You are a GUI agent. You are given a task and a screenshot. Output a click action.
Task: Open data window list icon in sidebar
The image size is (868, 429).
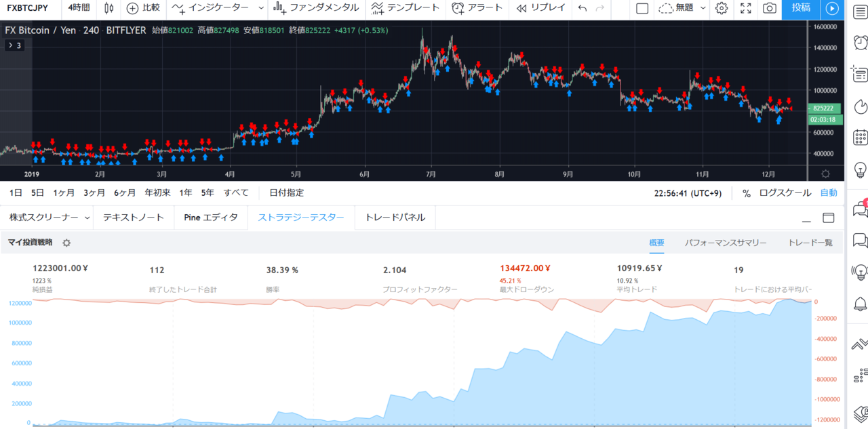pos(860,74)
